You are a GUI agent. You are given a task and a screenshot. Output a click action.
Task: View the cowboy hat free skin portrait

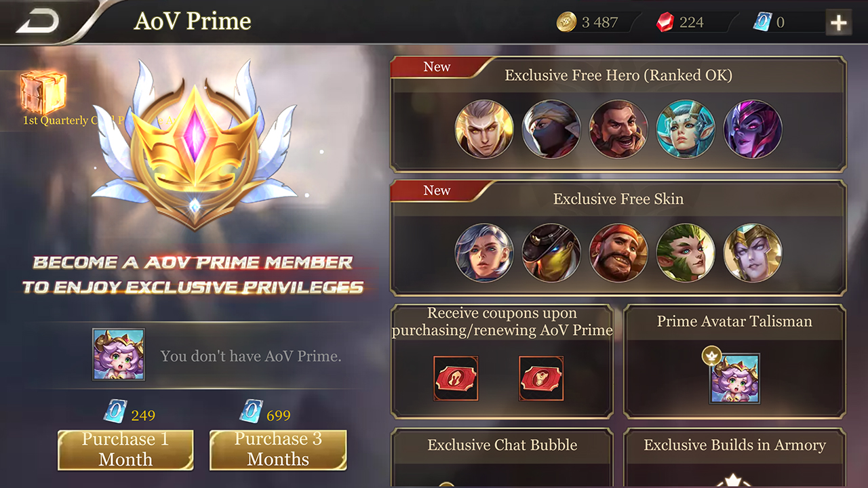pyautogui.click(x=551, y=253)
